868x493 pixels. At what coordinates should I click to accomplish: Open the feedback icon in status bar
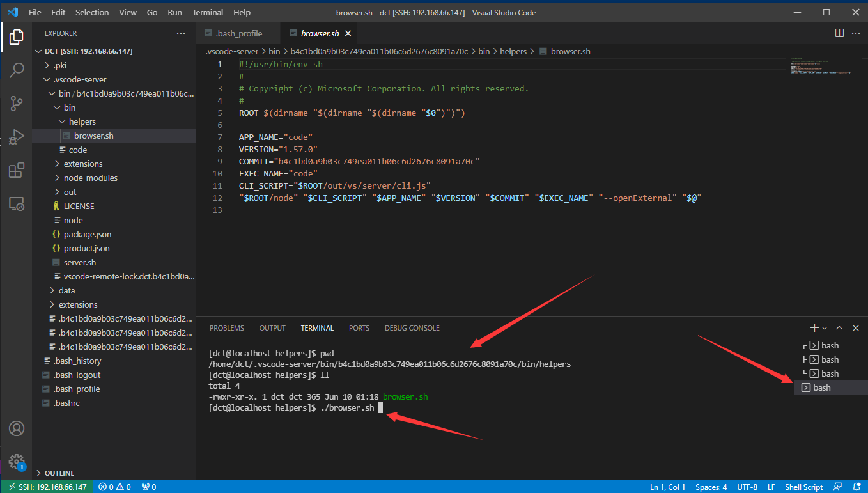pyautogui.click(x=838, y=487)
